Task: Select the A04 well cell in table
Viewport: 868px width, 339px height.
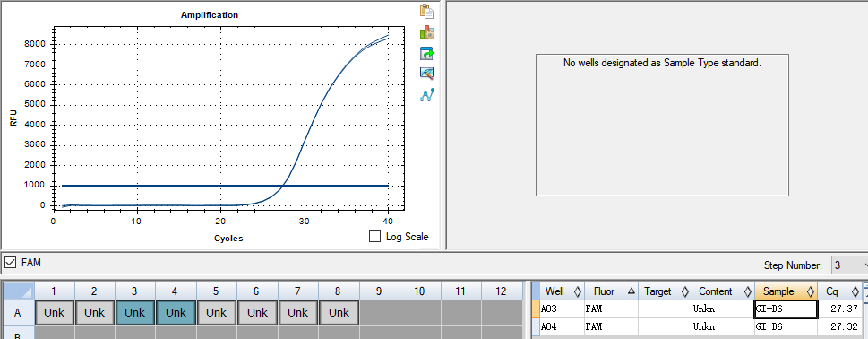Action: (562, 326)
